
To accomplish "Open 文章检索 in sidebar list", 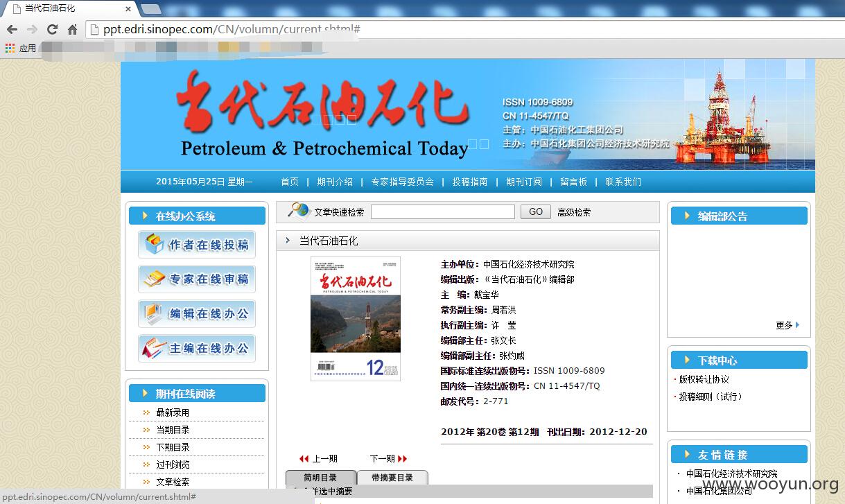I will [173, 482].
